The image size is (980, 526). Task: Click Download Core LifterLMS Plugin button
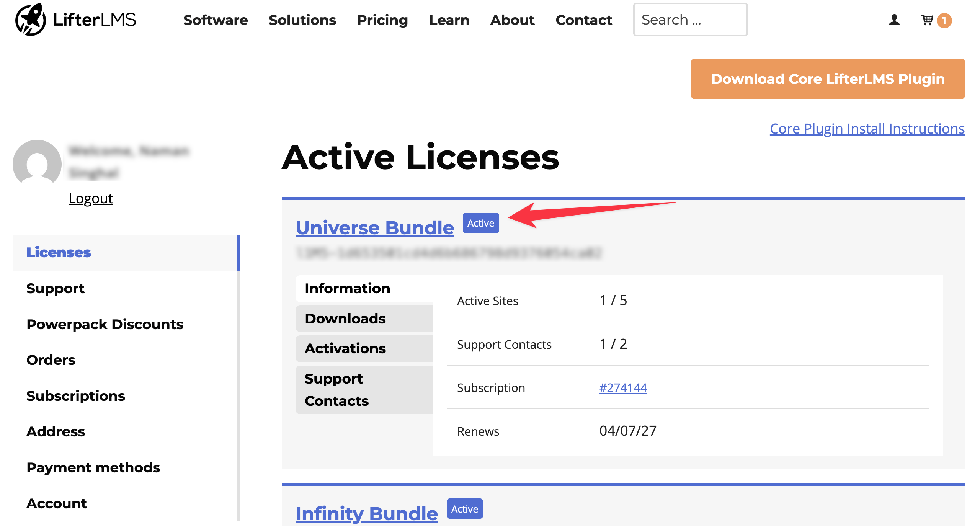pos(828,79)
